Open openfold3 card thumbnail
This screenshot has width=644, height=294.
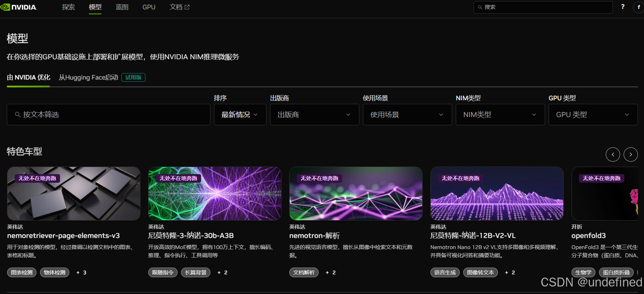click(605, 193)
